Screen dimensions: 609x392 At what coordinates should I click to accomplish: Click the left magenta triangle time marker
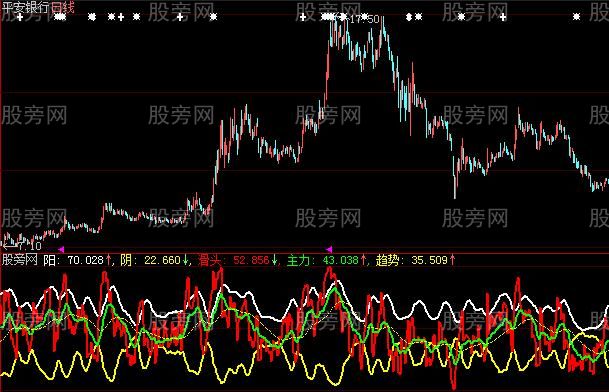click(x=61, y=249)
